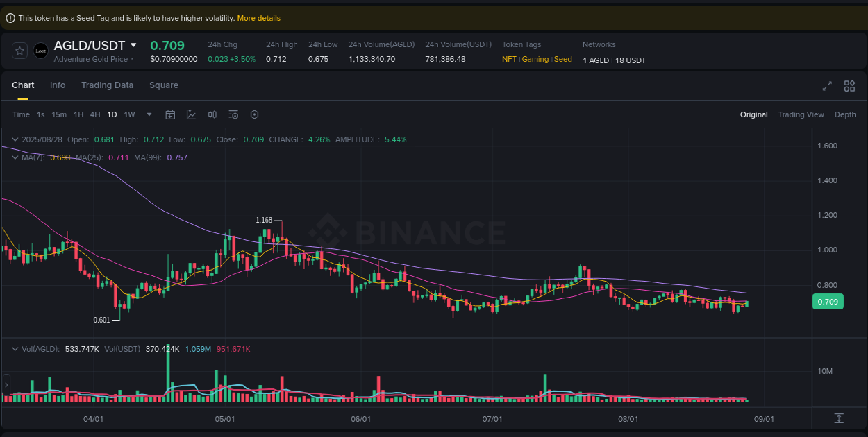Open the technical indicators icon
Image resolution: width=868 pixels, height=437 pixels.
191,114
